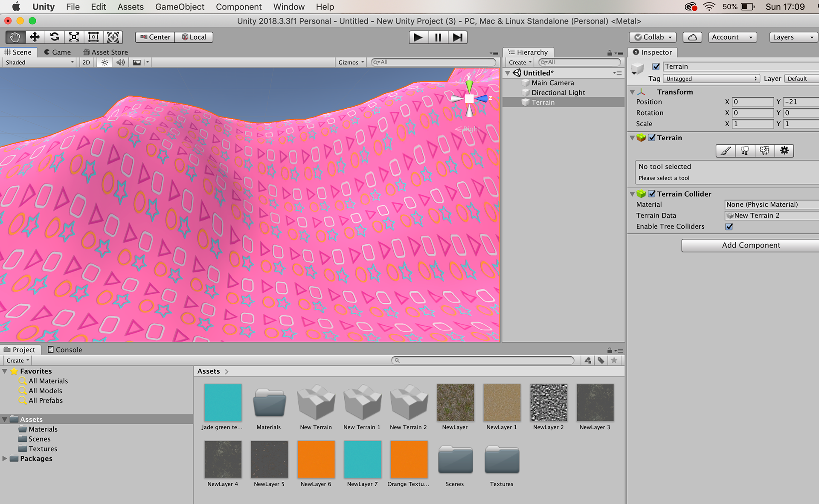
Task: Collapse the Favorites tree
Action: (5, 371)
